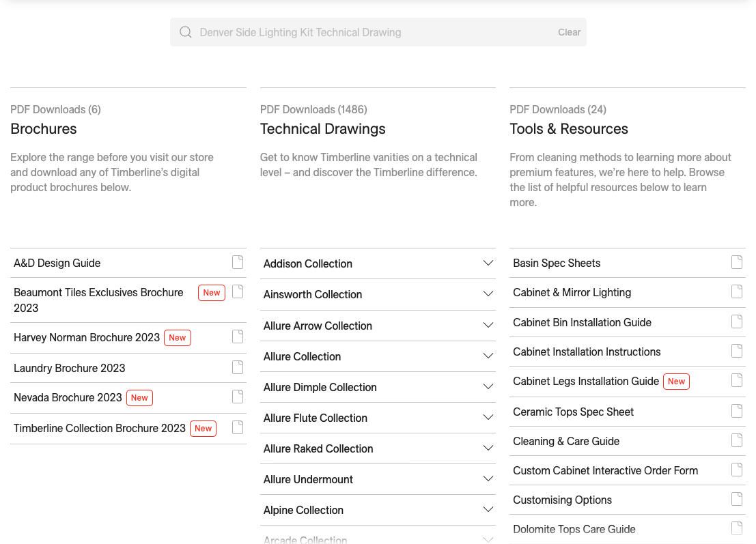Expand the Addison Collection chevron
The image size is (756, 544).
488,263
